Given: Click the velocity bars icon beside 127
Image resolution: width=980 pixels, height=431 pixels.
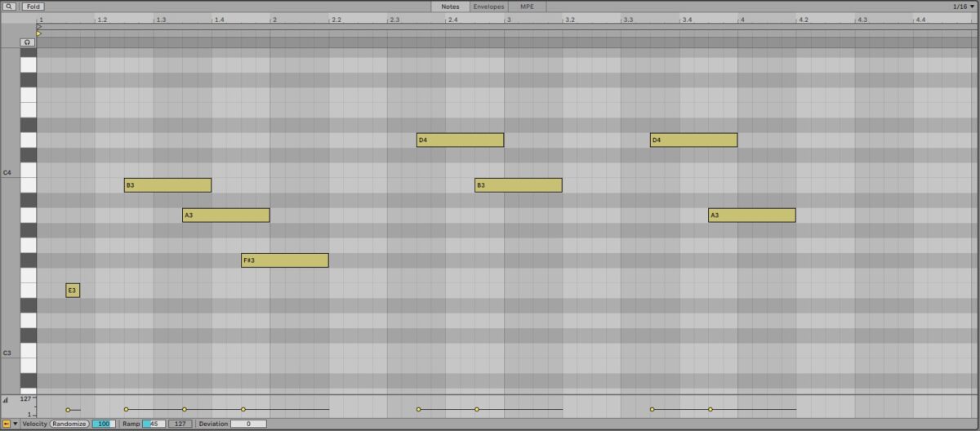Looking at the screenshot, I should pyautogui.click(x=7, y=400).
